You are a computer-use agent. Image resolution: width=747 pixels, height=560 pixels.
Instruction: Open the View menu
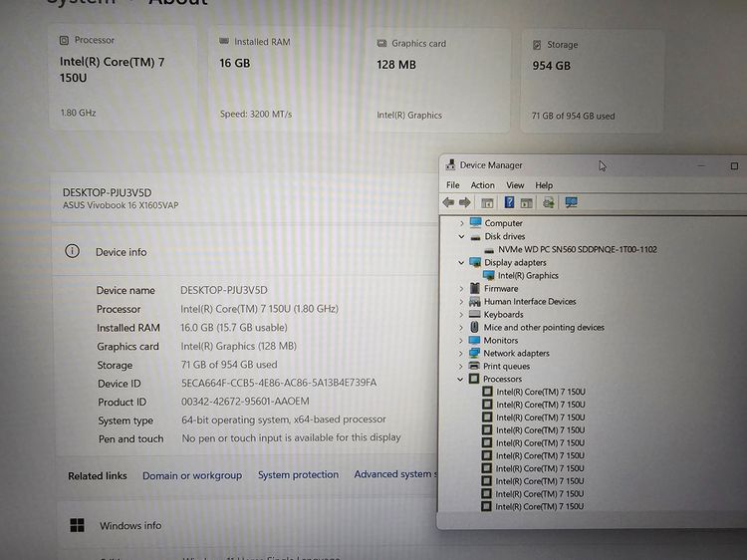point(515,185)
